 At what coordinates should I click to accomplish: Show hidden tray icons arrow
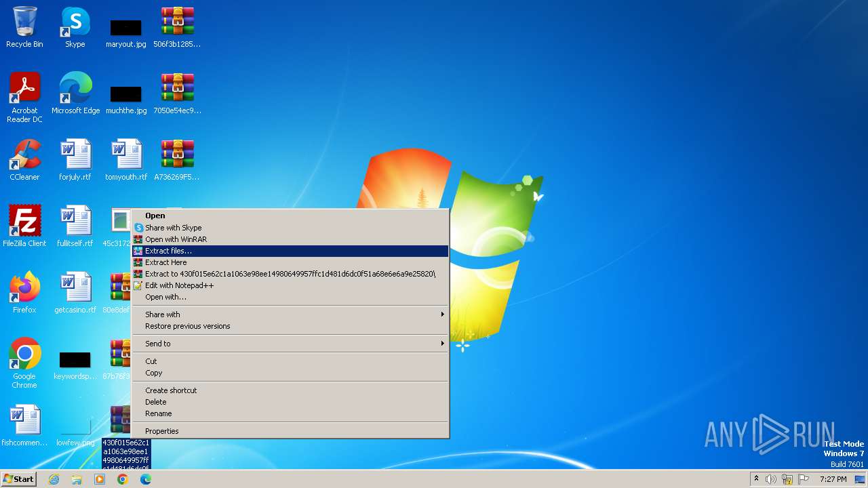coord(756,479)
